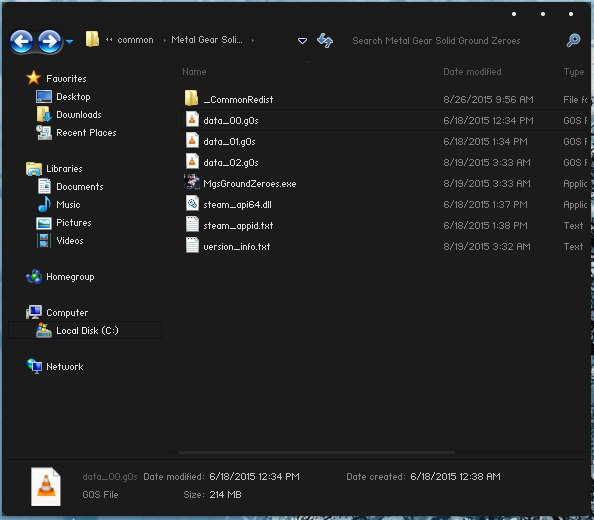Click the Local Disk (C:) drive icon

point(44,330)
